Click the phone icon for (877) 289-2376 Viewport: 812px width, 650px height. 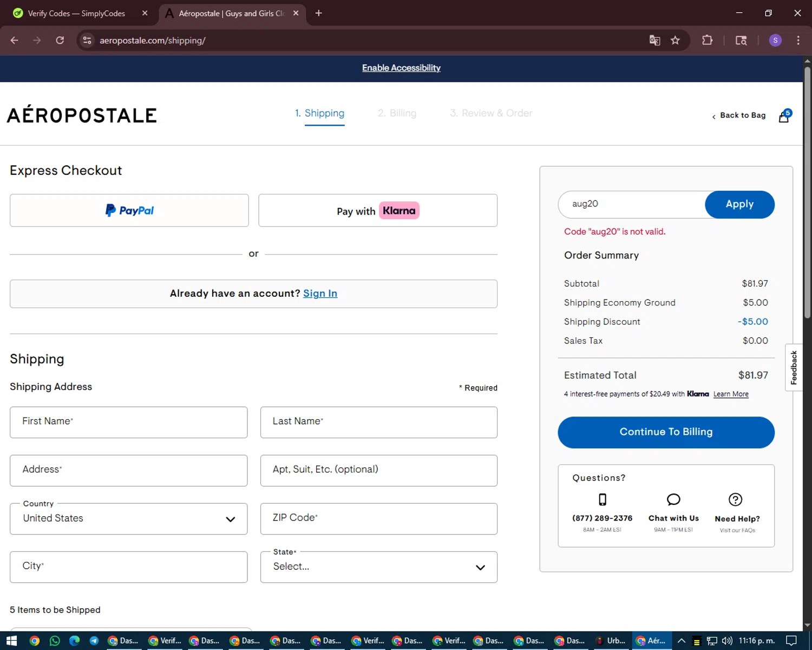(x=603, y=499)
